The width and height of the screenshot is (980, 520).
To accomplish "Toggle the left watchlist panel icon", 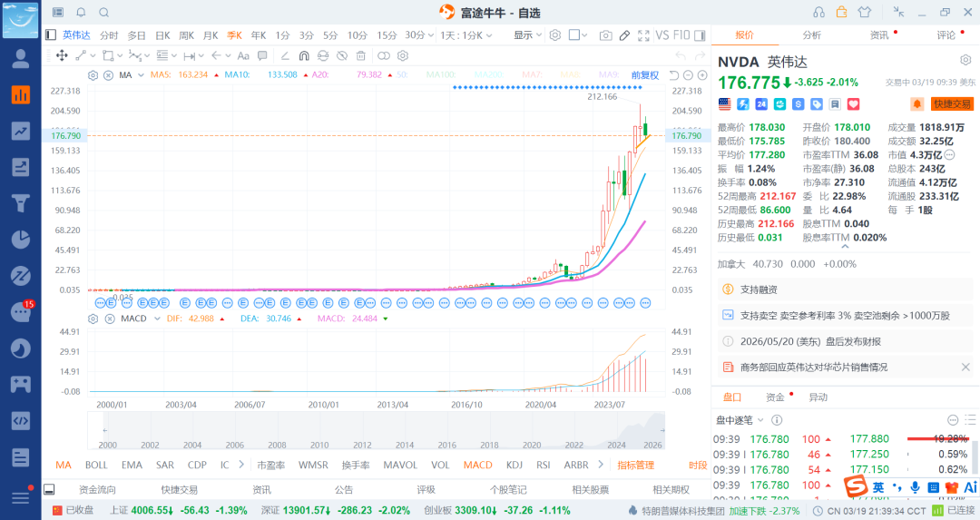I will (51, 35).
